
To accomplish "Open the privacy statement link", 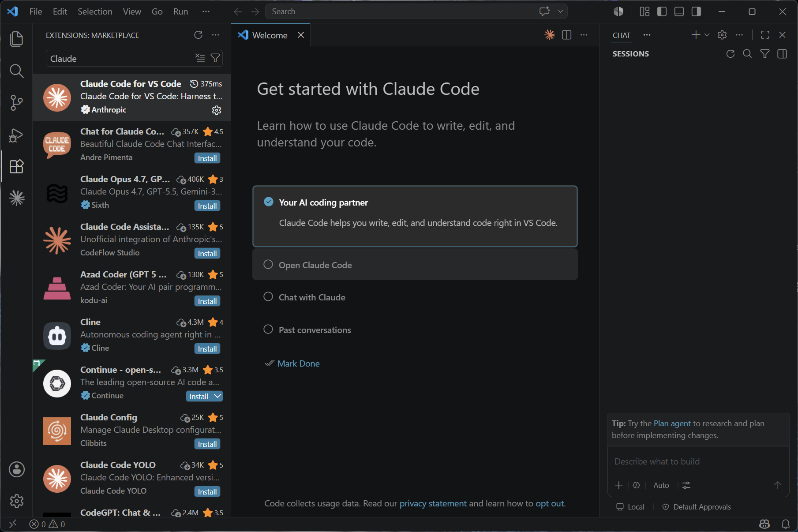I will click(x=433, y=503).
